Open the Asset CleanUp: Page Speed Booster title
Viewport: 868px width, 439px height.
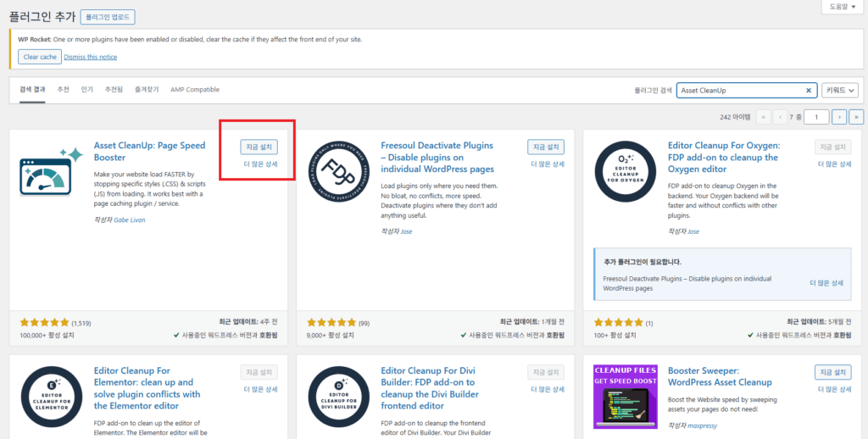tap(149, 152)
